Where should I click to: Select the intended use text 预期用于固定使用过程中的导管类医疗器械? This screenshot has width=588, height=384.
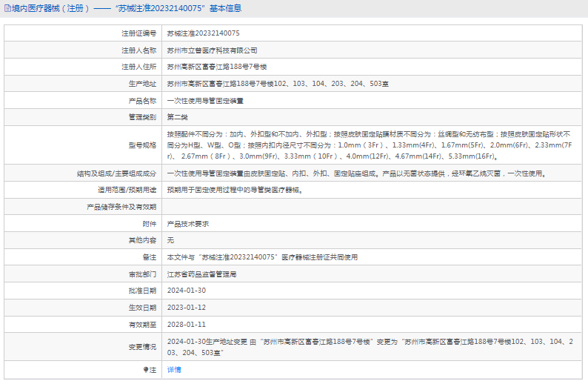click(235, 190)
